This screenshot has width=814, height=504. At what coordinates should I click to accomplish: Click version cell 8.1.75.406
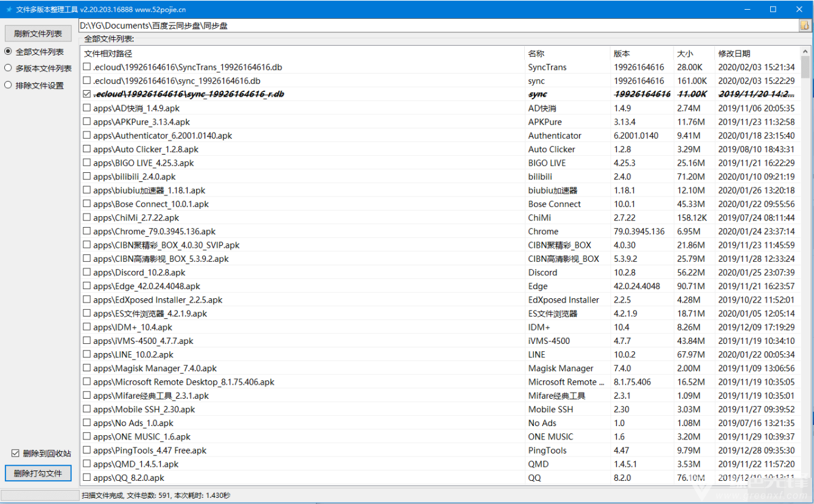pos(632,382)
